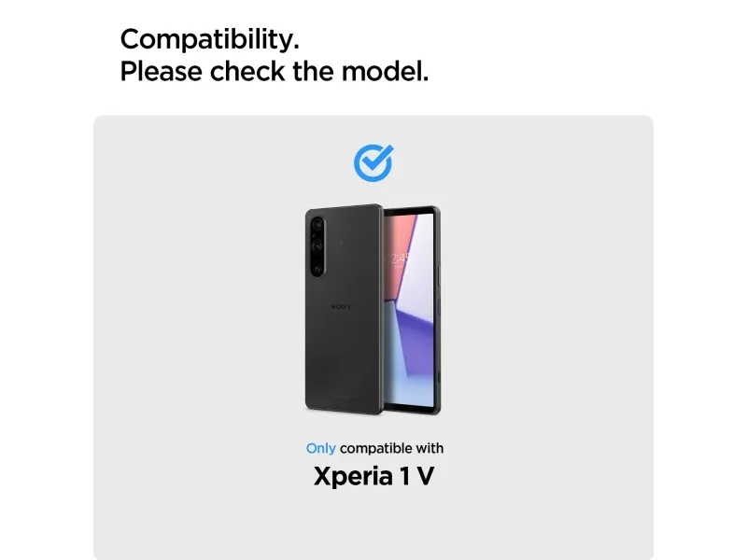Click the small flash sensor beside cameras
Image resolution: width=747 pixels, height=560 pixels.
point(341,242)
